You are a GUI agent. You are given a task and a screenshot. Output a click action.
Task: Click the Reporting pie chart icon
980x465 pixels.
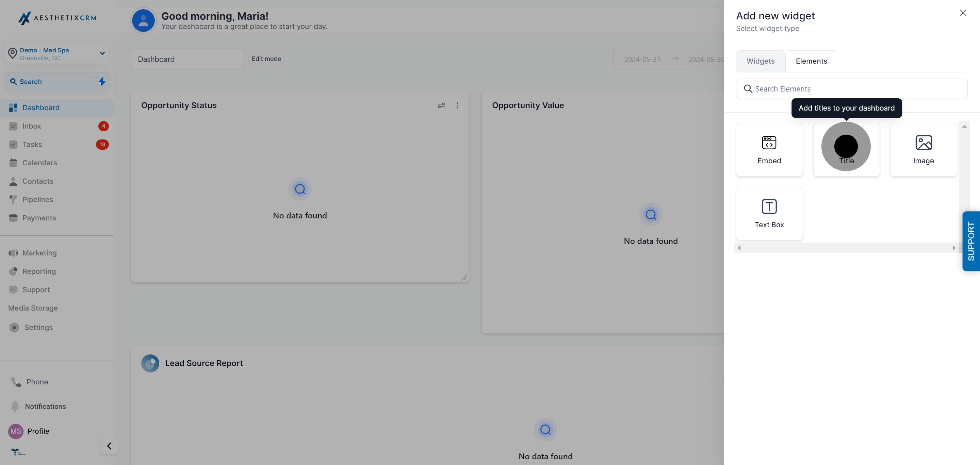(13, 271)
